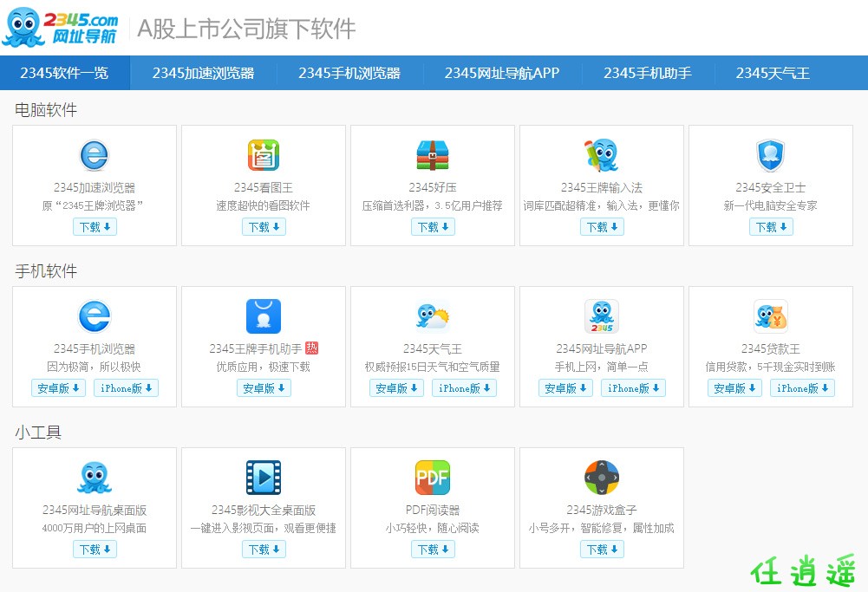This screenshot has height=592, width=868.
Task: Open the 2345网址导航桌面版 title link
Action: 95,510
